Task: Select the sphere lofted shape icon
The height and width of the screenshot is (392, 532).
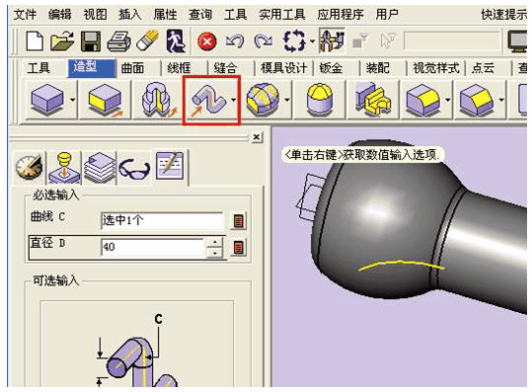Action: point(263,100)
